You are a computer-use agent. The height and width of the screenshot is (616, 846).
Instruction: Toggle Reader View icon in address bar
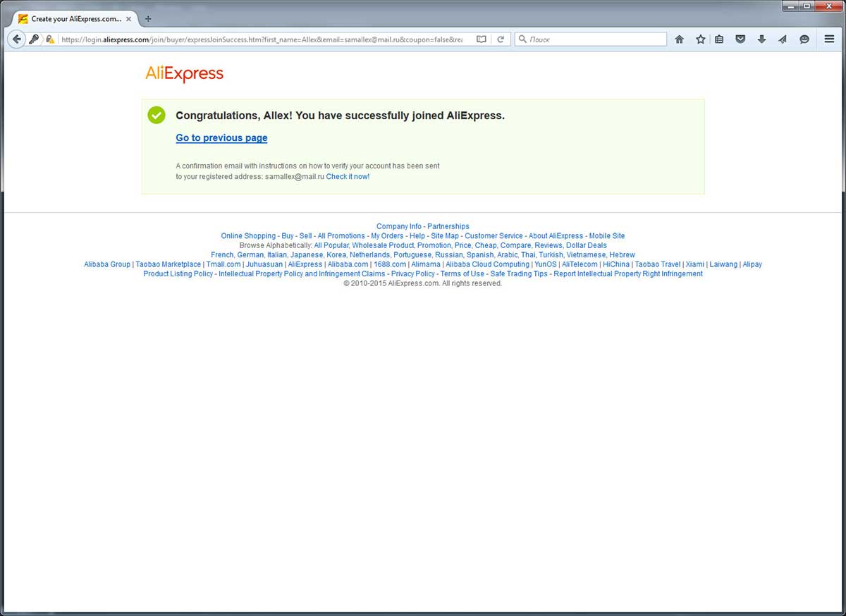(482, 39)
